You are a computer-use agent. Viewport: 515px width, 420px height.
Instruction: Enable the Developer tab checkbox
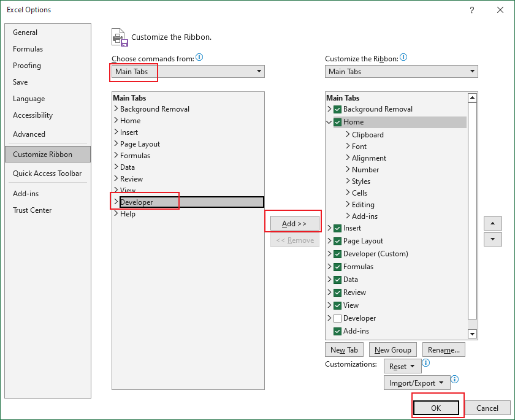[x=338, y=318]
